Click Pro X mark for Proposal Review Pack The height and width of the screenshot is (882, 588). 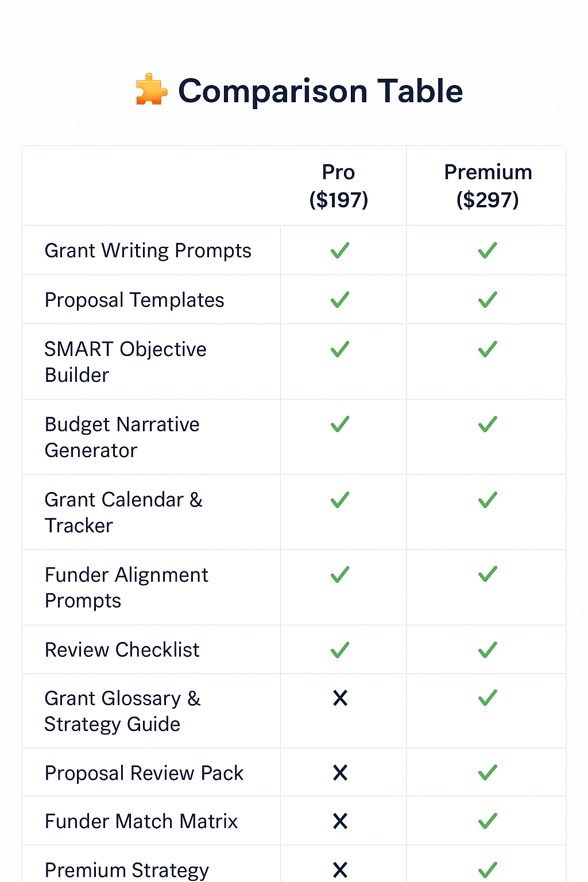tap(340, 773)
